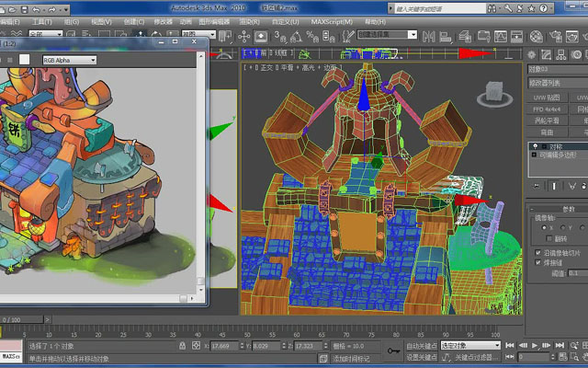Click the 自动关键点 Auto Key button
This screenshot has height=368, width=588.
[x=421, y=345]
